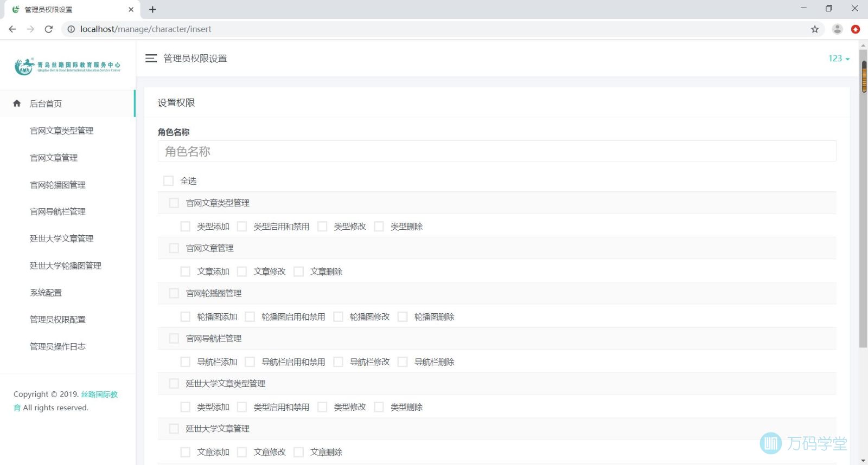The width and height of the screenshot is (868, 465).
Task: Enable 类型启用和禁用 under 官网文章类型管理
Action: point(242,227)
